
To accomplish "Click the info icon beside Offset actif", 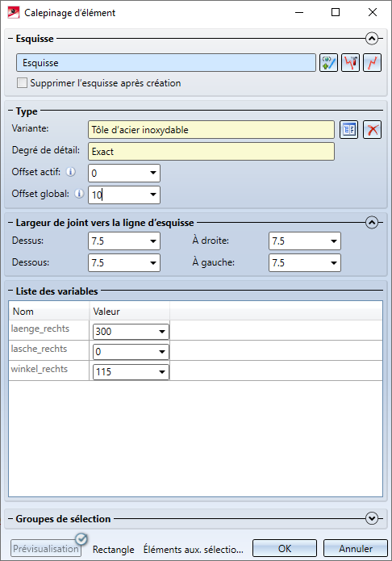I will (71, 172).
